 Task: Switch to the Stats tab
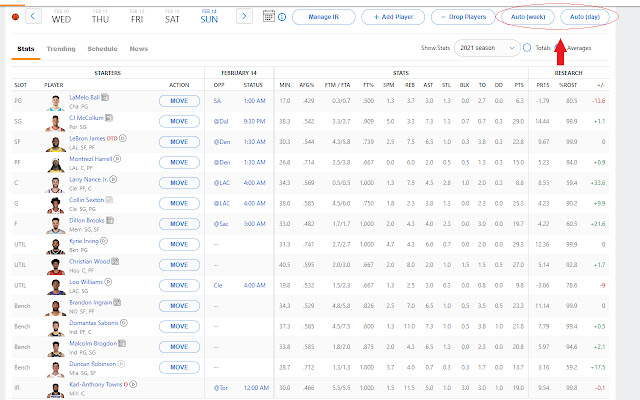pos(26,49)
